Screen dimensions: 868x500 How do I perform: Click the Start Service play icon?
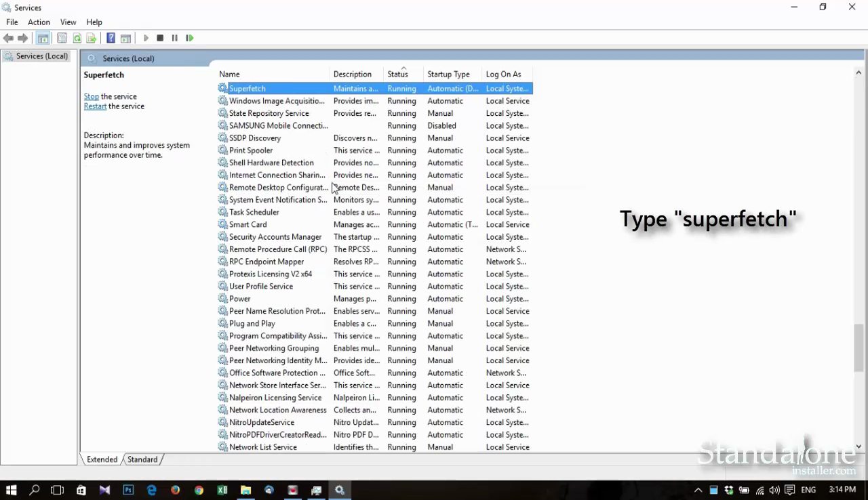coord(146,39)
